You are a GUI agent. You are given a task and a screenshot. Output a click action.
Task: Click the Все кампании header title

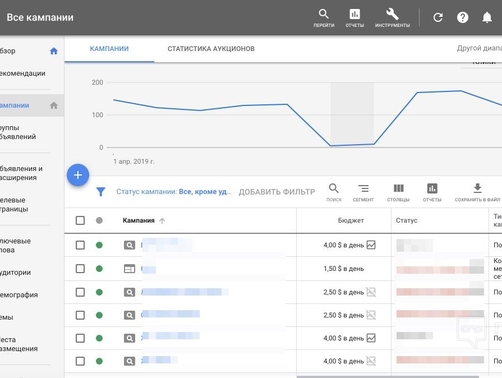point(40,17)
